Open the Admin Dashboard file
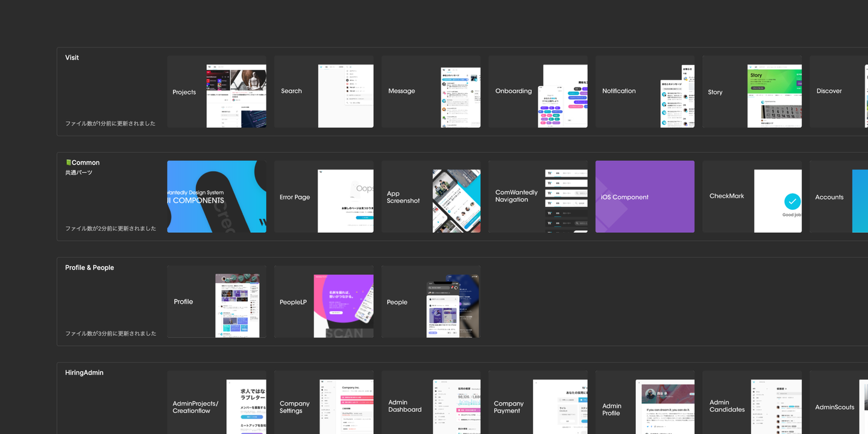 click(x=431, y=402)
